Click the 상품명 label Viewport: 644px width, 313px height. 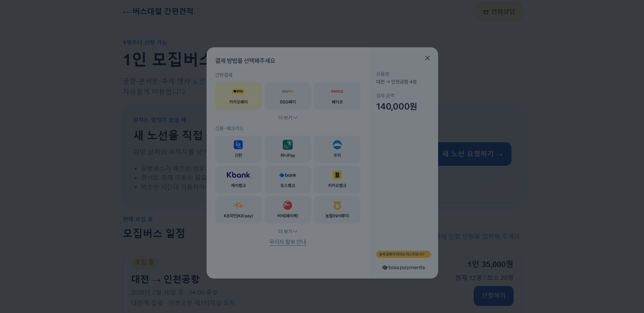383,74
